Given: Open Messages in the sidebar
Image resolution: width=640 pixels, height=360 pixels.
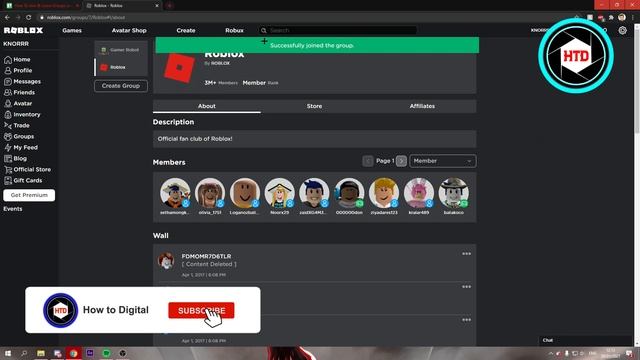Looking at the screenshot, I should (22, 82).
